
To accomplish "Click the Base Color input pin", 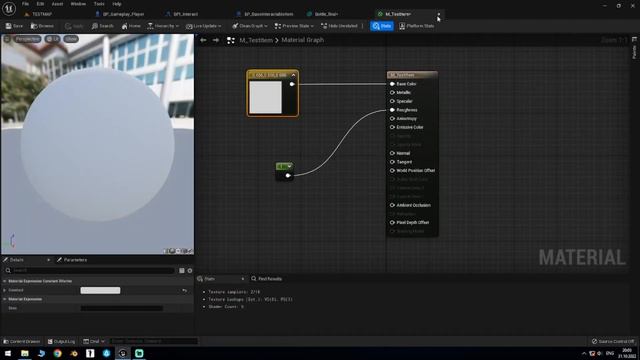I will coord(392,84).
